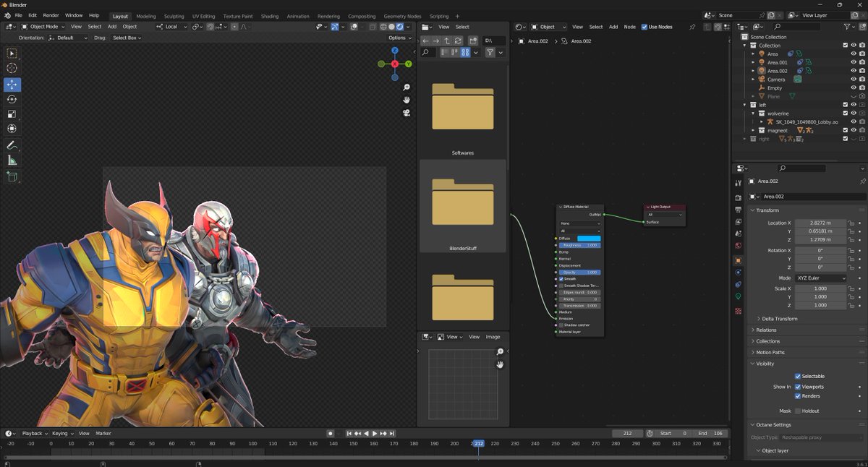Click the Add menu in 3D viewport header
Image resolution: width=868 pixels, height=467 pixels.
click(112, 27)
